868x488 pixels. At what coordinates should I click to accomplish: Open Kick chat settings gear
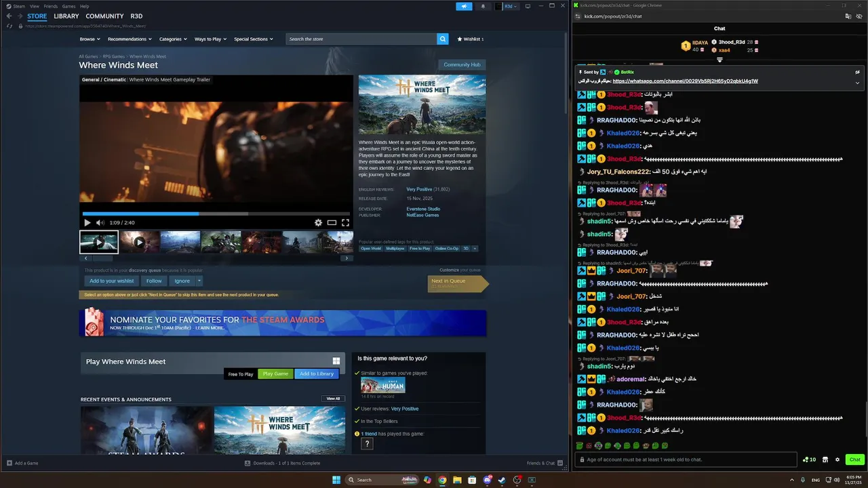pyautogui.click(x=837, y=460)
